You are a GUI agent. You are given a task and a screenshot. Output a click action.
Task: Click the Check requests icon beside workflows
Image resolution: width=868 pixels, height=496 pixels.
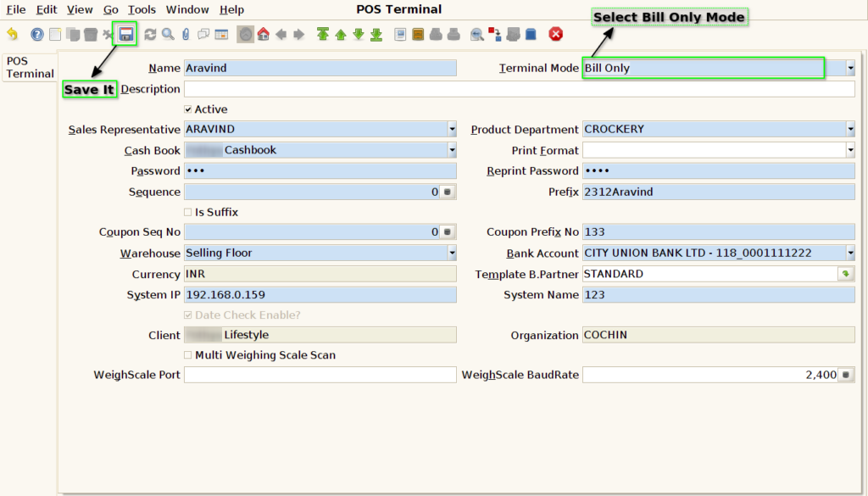(513, 34)
